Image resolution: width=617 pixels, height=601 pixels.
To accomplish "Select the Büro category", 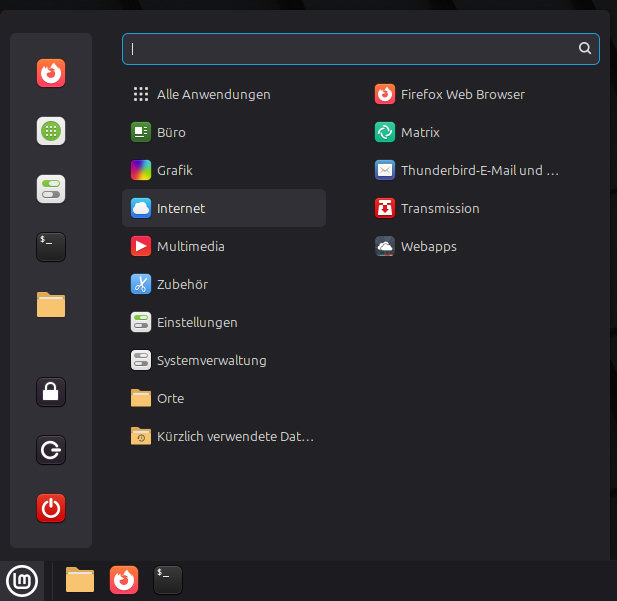I will point(224,132).
